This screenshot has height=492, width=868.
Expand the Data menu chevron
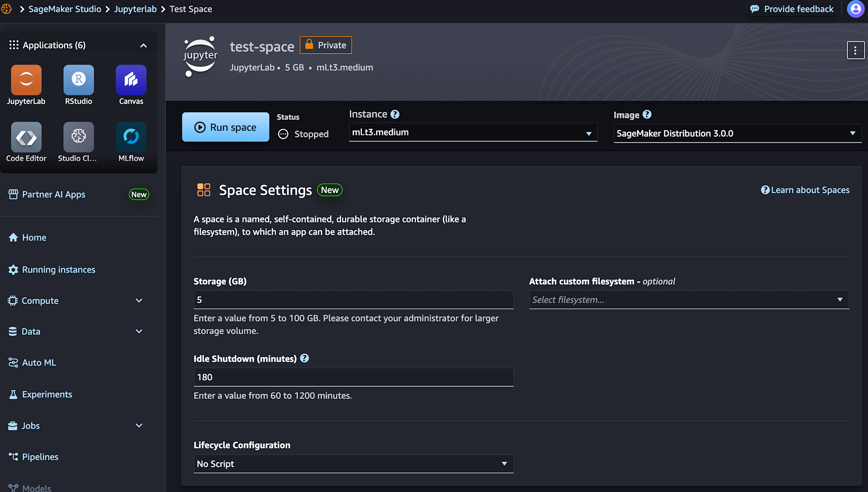point(139,331)
